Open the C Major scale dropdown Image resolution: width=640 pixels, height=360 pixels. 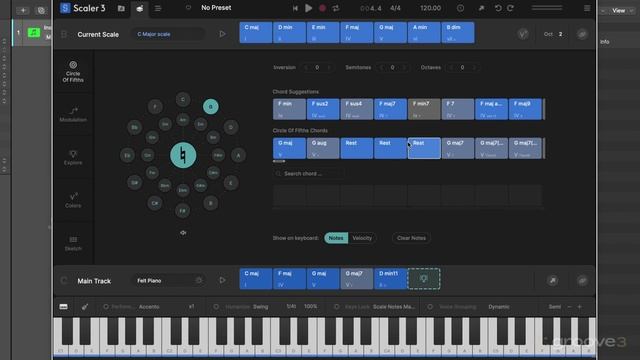[x=168, y=34]
